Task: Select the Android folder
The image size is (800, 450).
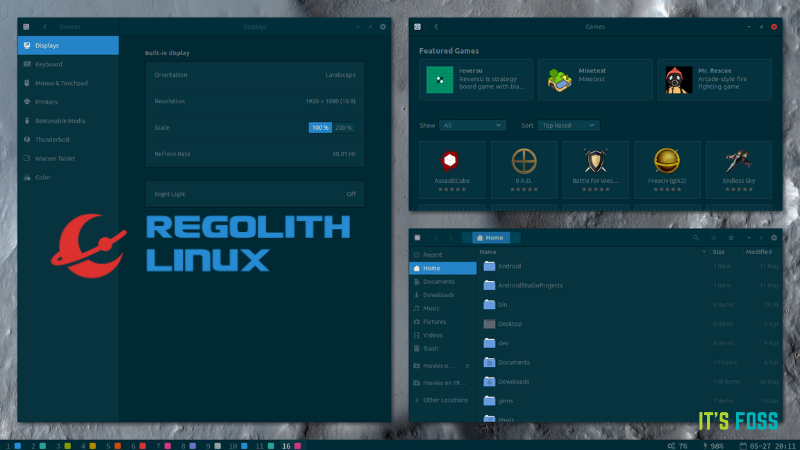Action: pyautogui.click(x=630, y=266)
